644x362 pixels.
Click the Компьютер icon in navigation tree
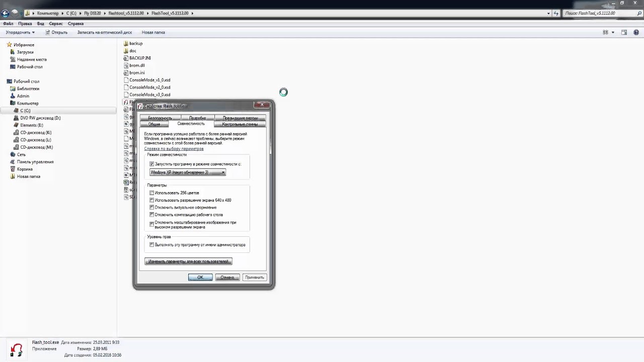point(13,103)
